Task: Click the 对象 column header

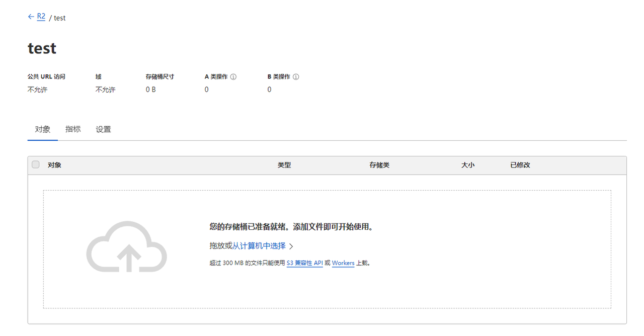Action: click(54, 164)
